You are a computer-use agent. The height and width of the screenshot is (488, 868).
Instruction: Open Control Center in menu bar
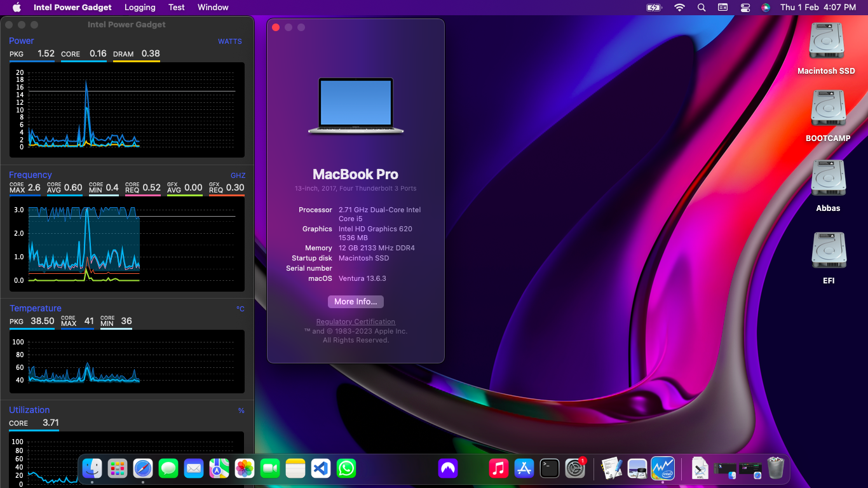click(745, 8)
